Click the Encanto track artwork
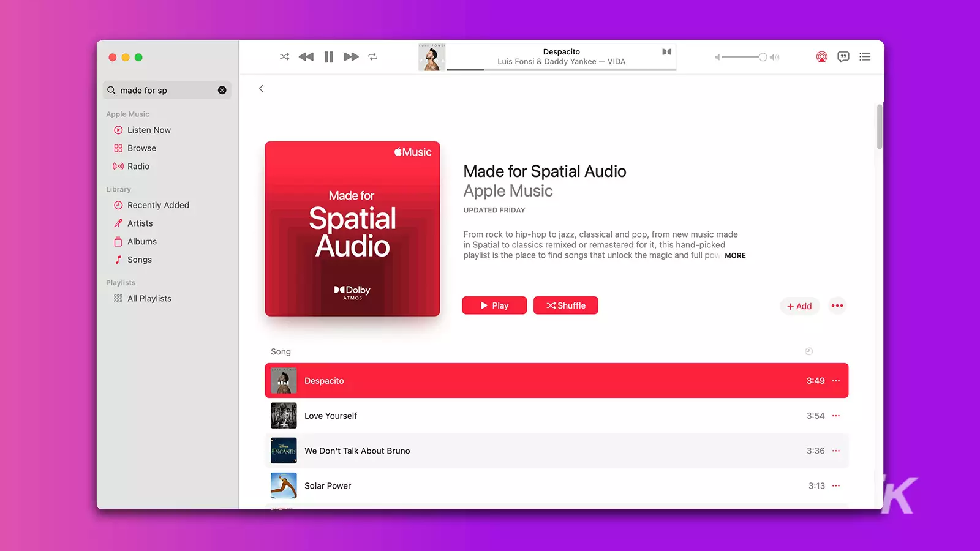Viewport: 980px width, 551px height. tap(284, 451)
